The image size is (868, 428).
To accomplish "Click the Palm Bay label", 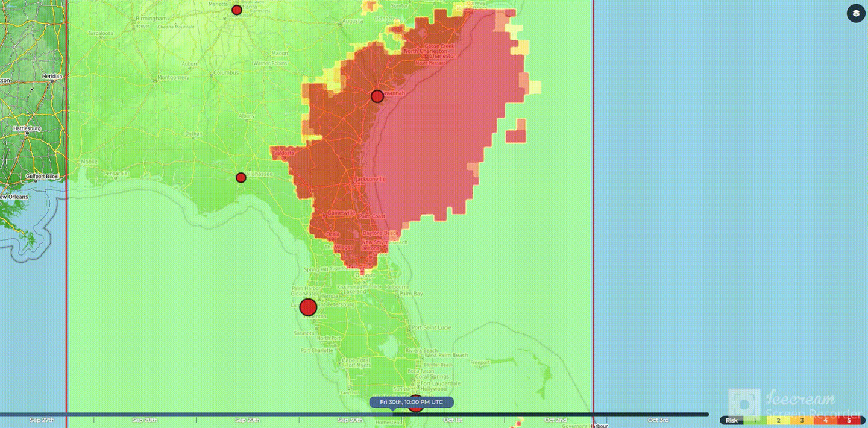I will pyautogui.click(x=412, y=294).
